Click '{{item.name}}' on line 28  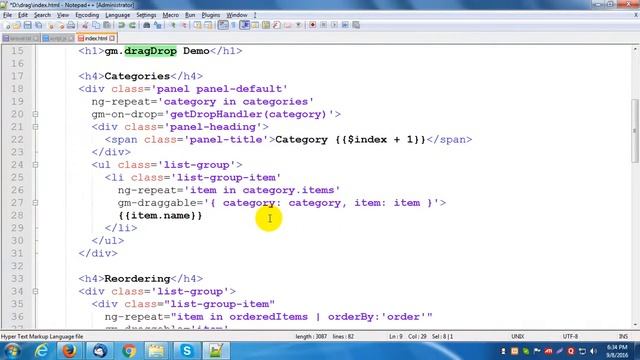[x=160, y=216]
